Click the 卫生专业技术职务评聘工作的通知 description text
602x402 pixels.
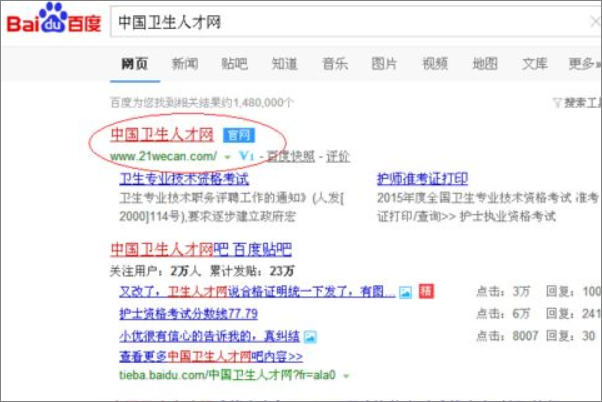point(232,207)
